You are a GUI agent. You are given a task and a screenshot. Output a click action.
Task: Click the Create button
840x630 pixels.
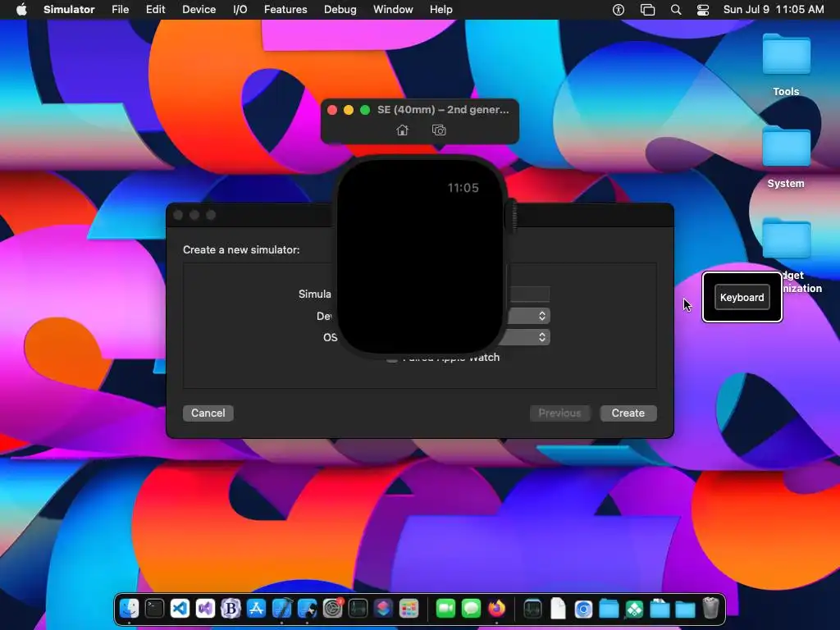click(x=628, y=413)
